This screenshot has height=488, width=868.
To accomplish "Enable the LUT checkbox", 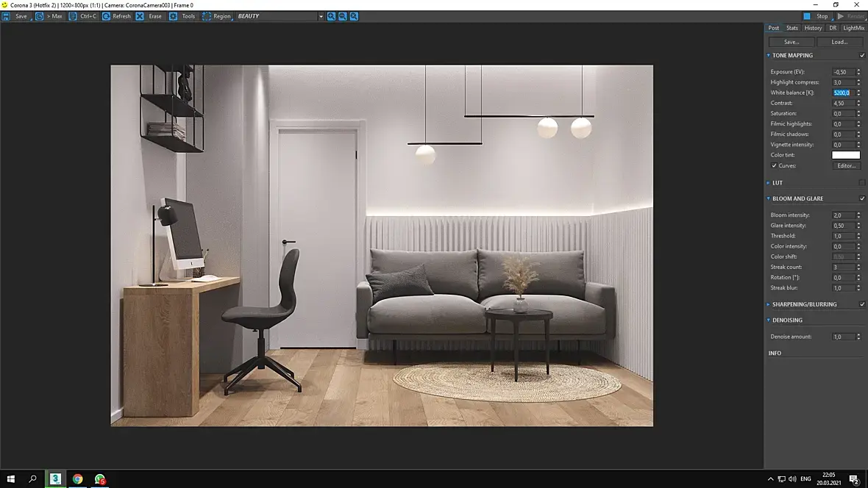I will point(862,182).
